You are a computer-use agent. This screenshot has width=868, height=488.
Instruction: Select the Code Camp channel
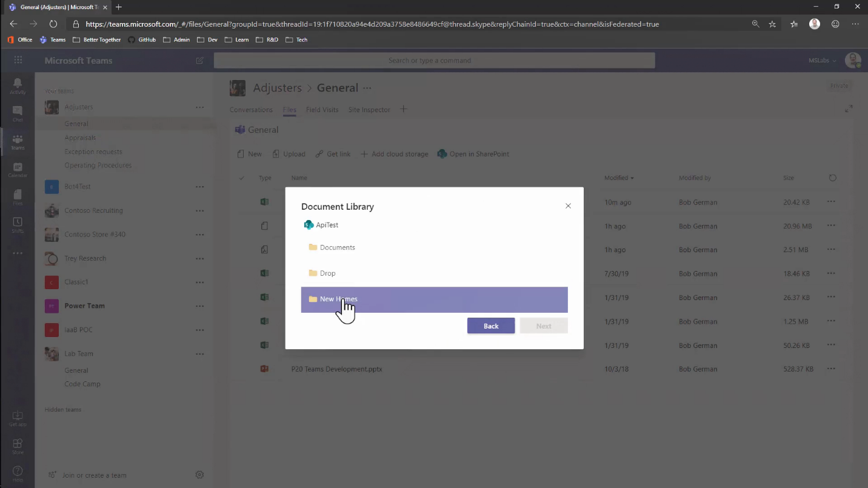click(x=82, y=384)
